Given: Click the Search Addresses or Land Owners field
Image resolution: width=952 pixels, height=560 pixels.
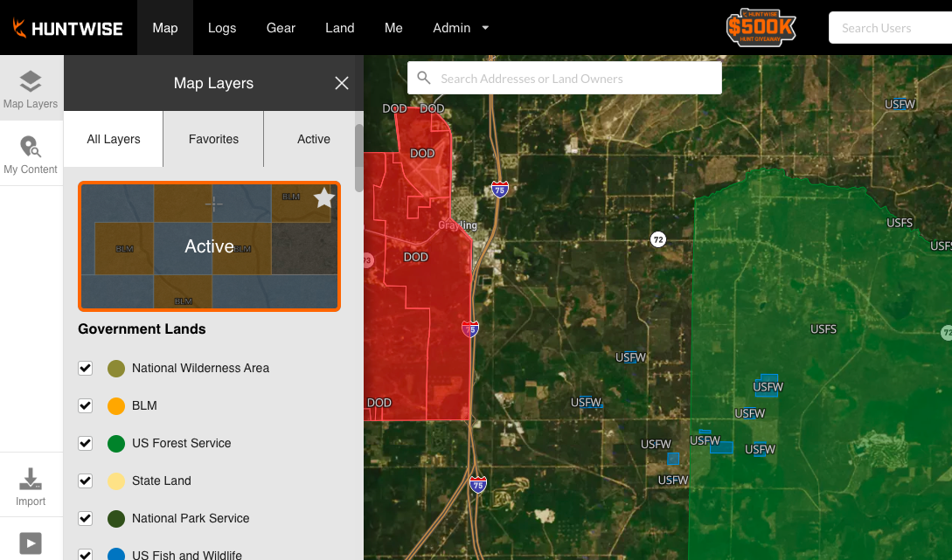Looking at the screenshot, I should pyautogui.click(x=565, y=79).
